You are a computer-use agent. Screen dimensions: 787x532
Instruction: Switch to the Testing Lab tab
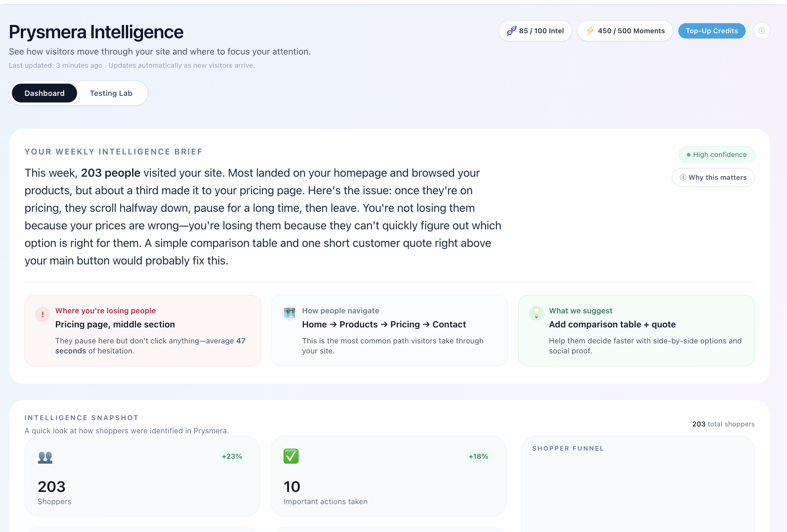[111, 93]
